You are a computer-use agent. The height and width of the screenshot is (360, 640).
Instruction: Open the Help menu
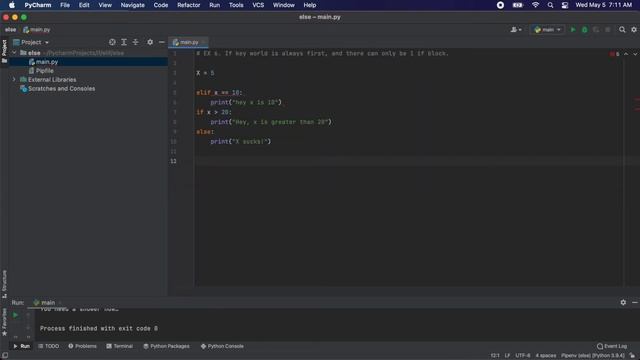(310, 5)
